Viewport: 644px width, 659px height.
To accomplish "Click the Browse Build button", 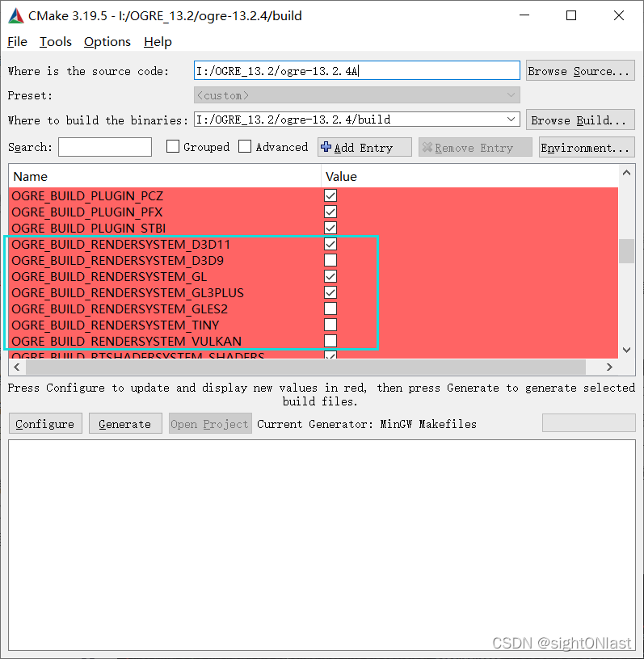I will (580, 120).
